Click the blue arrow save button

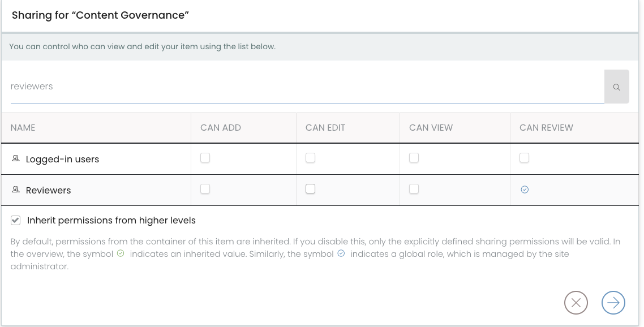(x=613, y=303)
